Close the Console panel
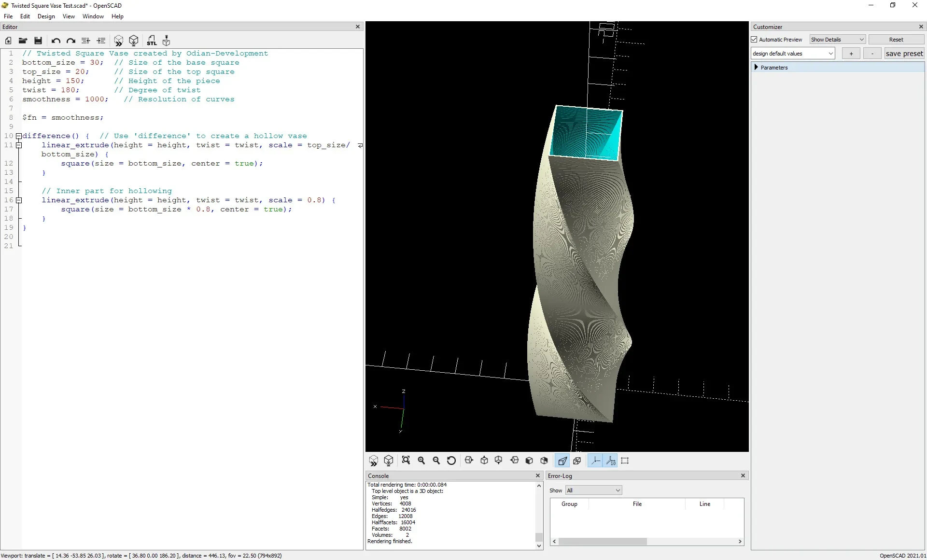Viewport: 927px width, 560px height. 538,476
